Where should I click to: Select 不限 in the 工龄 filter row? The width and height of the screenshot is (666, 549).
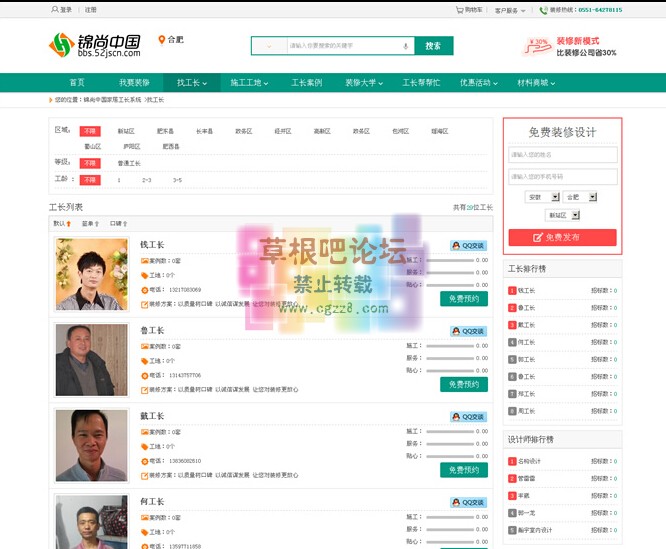(x=90, y=180)
